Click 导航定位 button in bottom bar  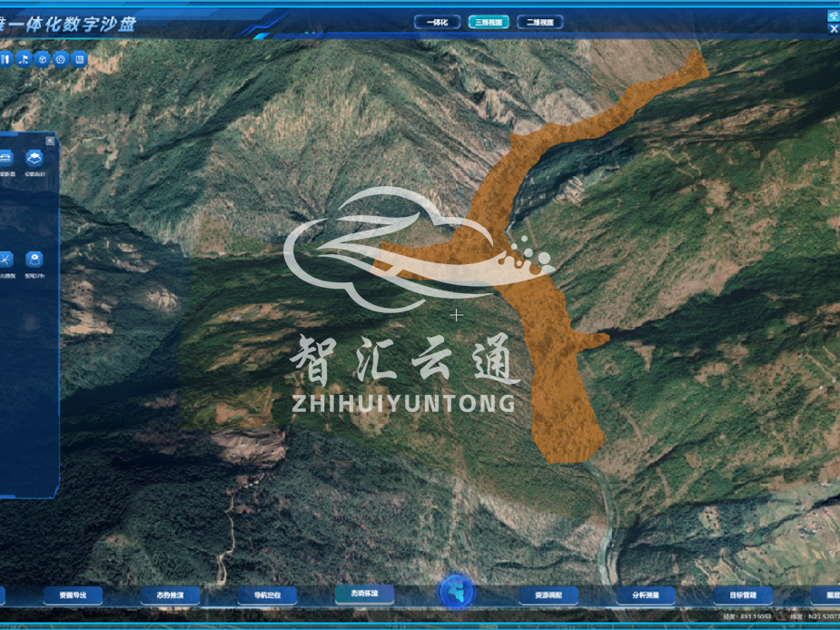coord(267,596)
